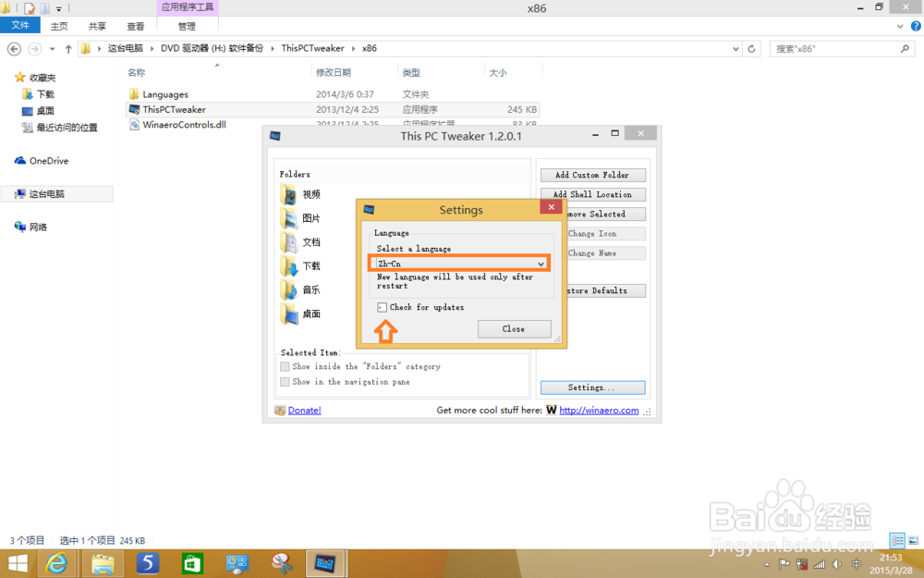Launch Internet Explorer from the taskbar
This screenshot has width=924, height=578.
click(x=57, y=562)
